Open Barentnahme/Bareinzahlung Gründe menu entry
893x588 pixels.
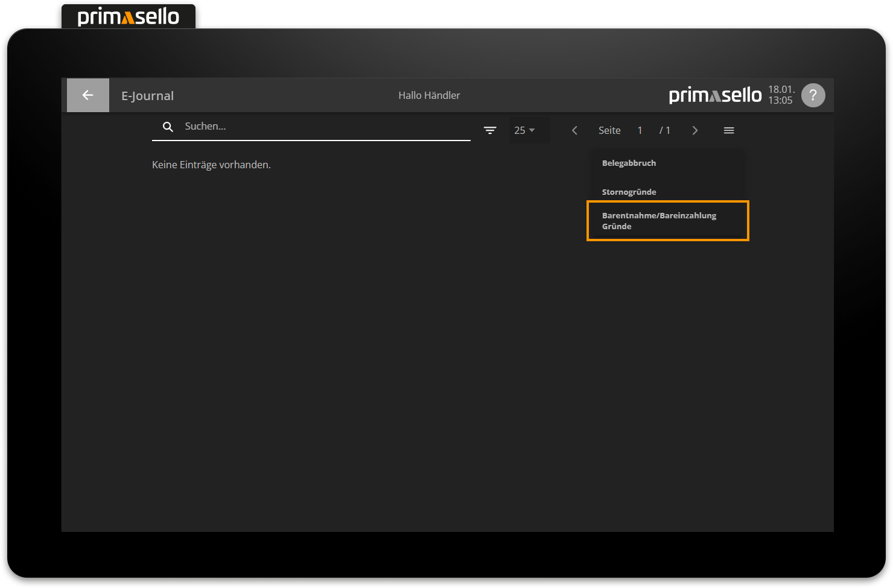659,221
